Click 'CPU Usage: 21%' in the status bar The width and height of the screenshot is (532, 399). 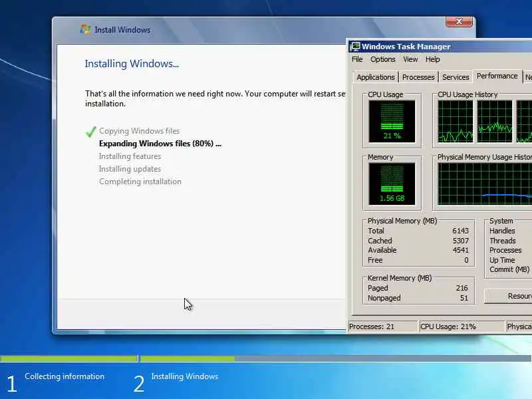pyautogui.click(x=448, y=327)
